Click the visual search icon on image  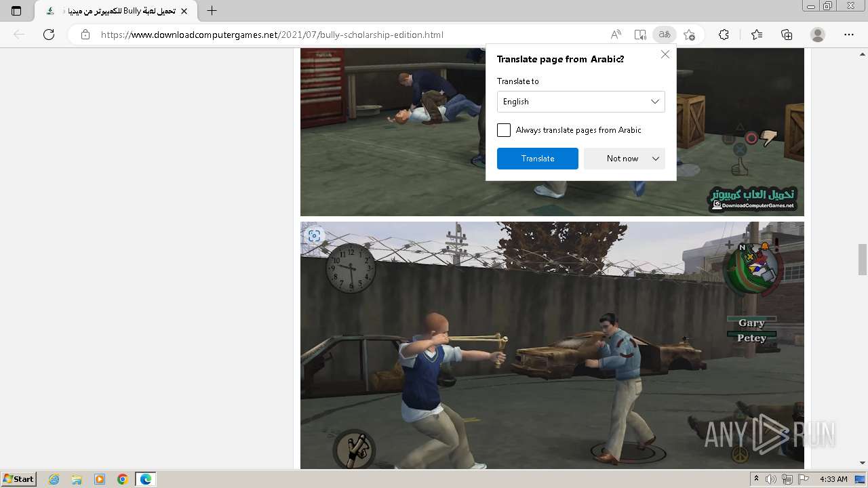314,236
